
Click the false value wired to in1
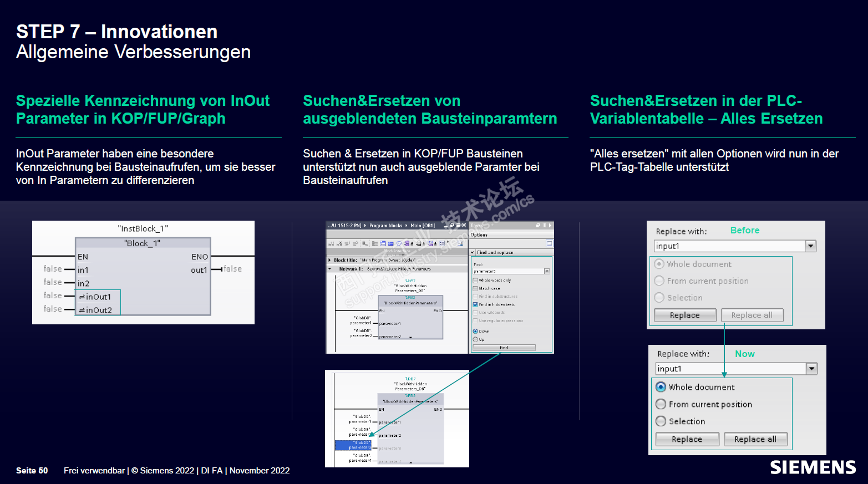[53, 269]
